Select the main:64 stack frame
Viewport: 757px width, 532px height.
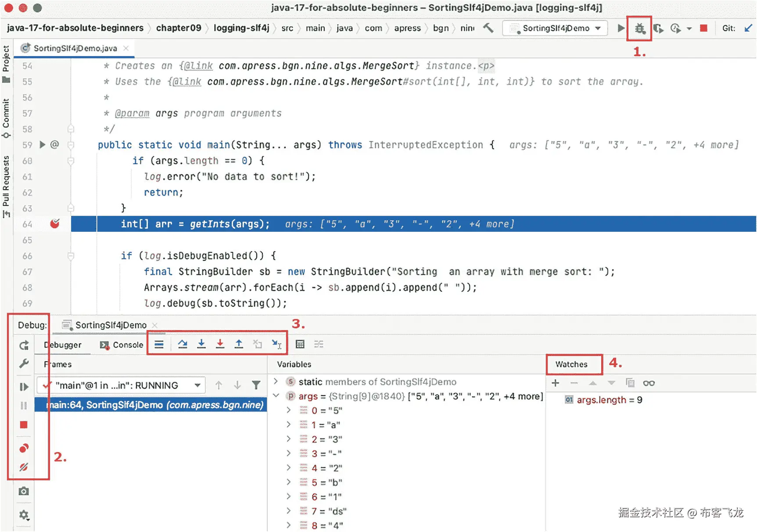(151, 405)
